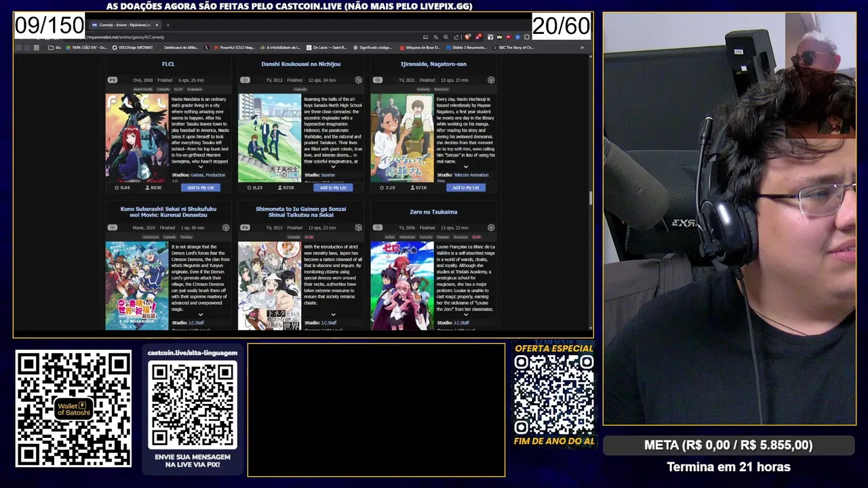Click the Telecom Animation Film studio link
The height and width of the screenshot is (488, 868).
[x=471, y=175]
